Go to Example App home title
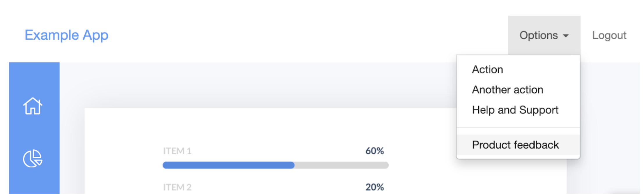 coord(66,35)
